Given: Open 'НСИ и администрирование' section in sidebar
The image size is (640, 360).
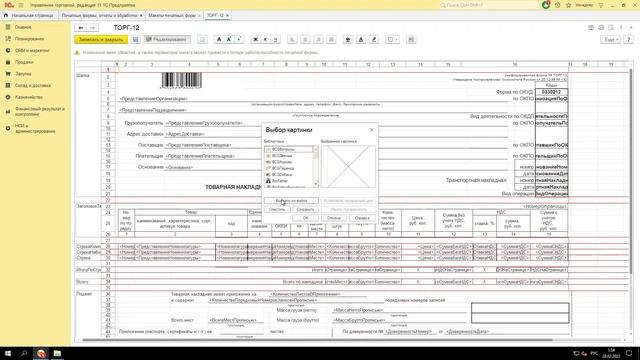Looking at the screenshot, I should tap(35, 128).
